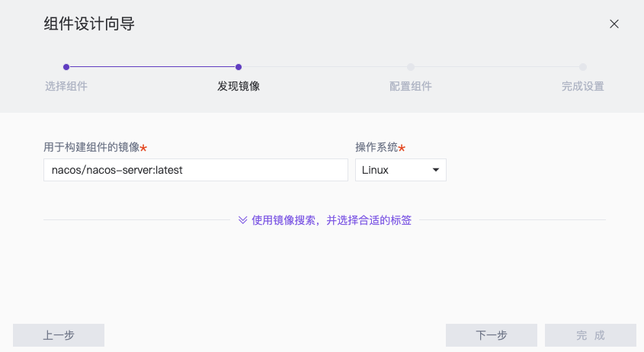This screenshot has width=644, height=352.
Task: Click the 用于构建组件的镜像 field label
Action: (91, 147)
